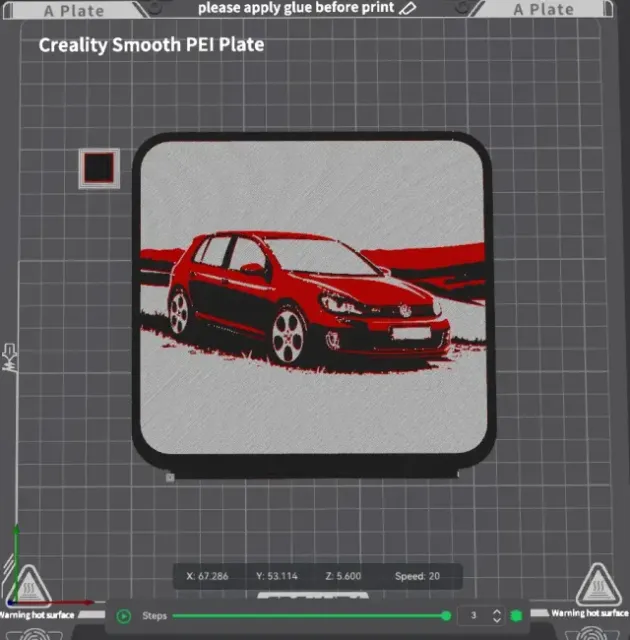
Task: Increase the step value with up arrow
Action: point(497,612)
